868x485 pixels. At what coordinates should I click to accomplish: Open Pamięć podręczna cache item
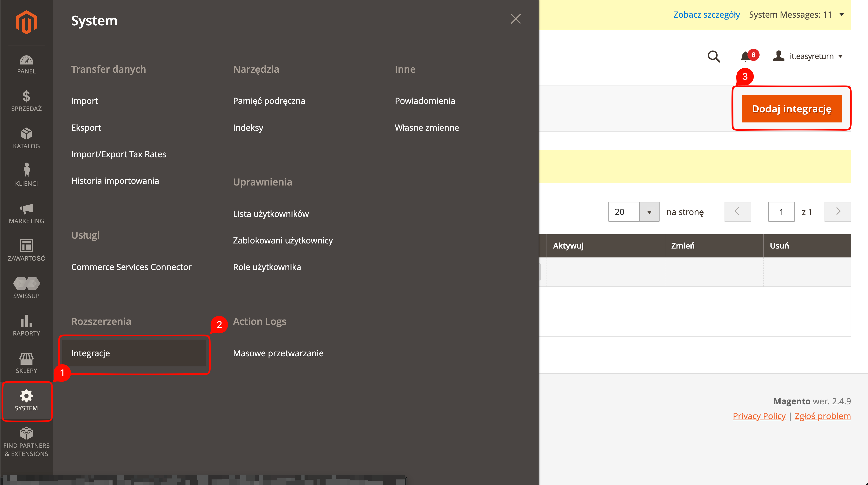coord(269,101)
